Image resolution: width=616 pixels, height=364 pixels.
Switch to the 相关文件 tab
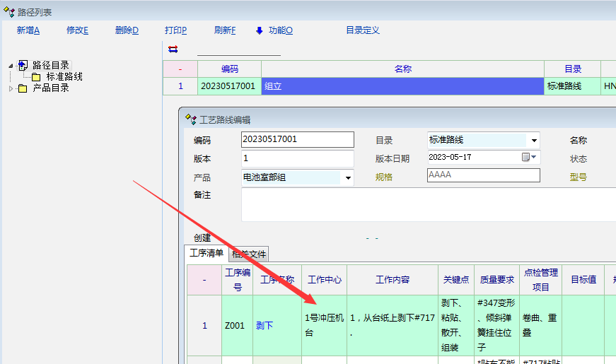coord(249,254)
